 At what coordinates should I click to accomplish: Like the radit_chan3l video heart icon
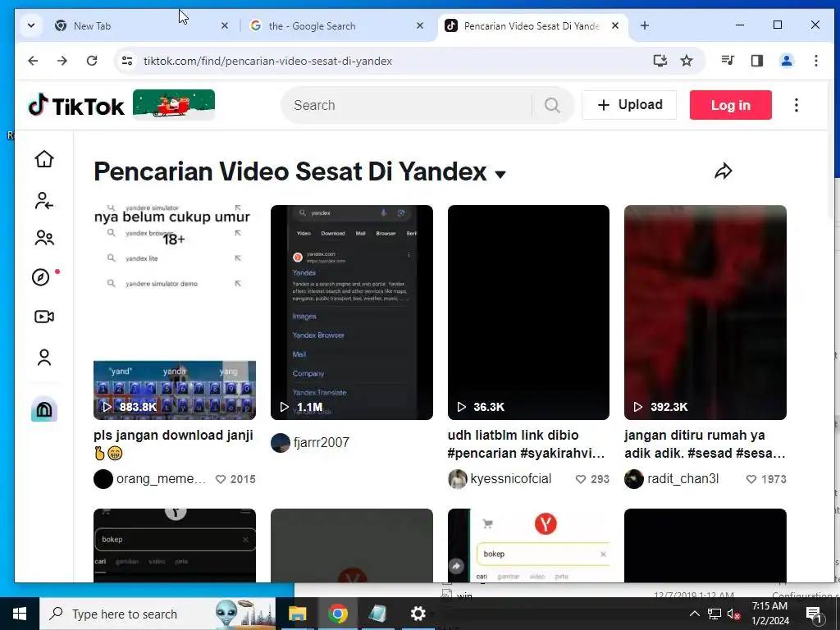(751, 479)
